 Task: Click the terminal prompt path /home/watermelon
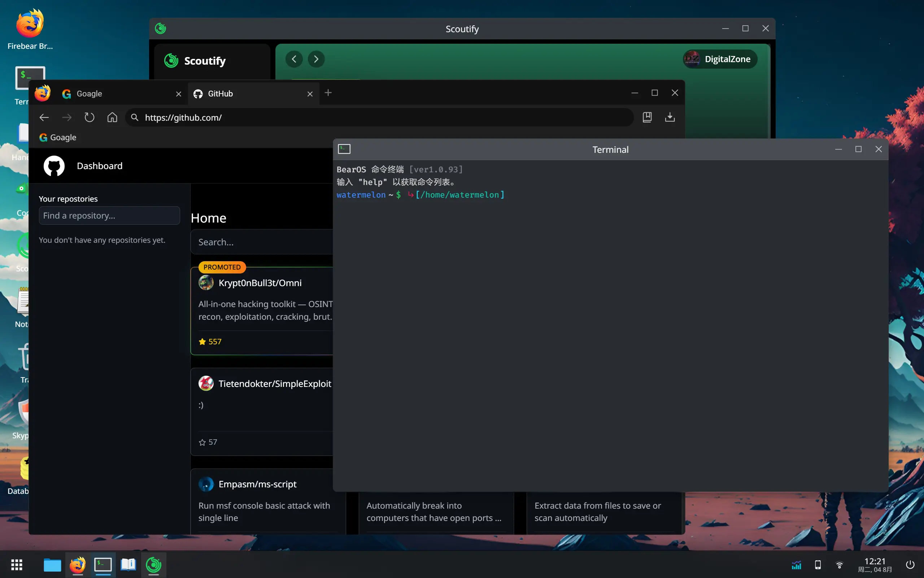[x=460, y=195]
